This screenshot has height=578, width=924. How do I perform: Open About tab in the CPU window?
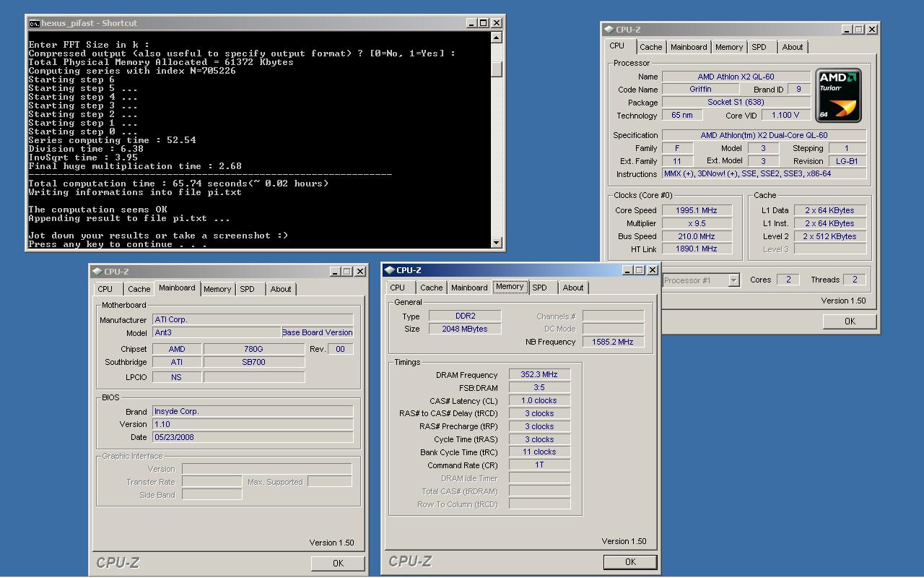tap(793, 47)
